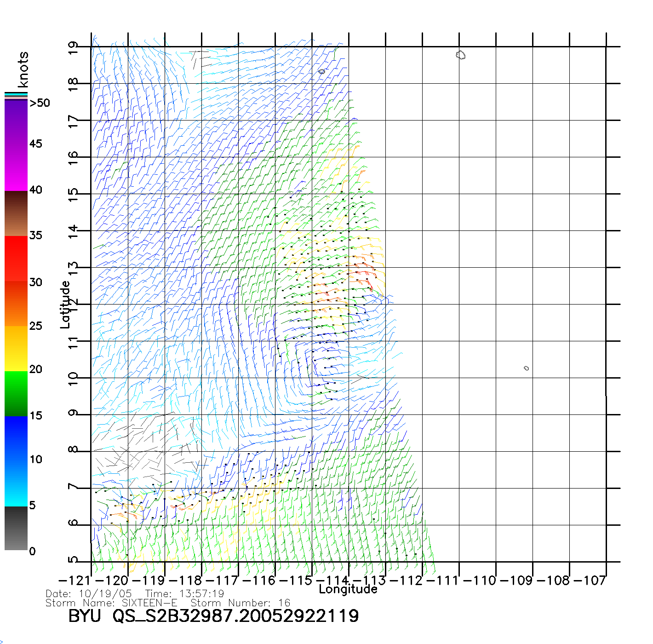Viewport: 653px width, 644px height.
Task: Click the Longitude axis title
Action: 348,589
